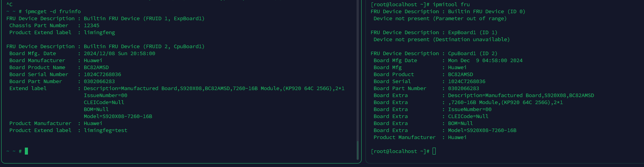Click the right terminal prompt cursor
The image size is (644, 167).
[x=434, y=151]
